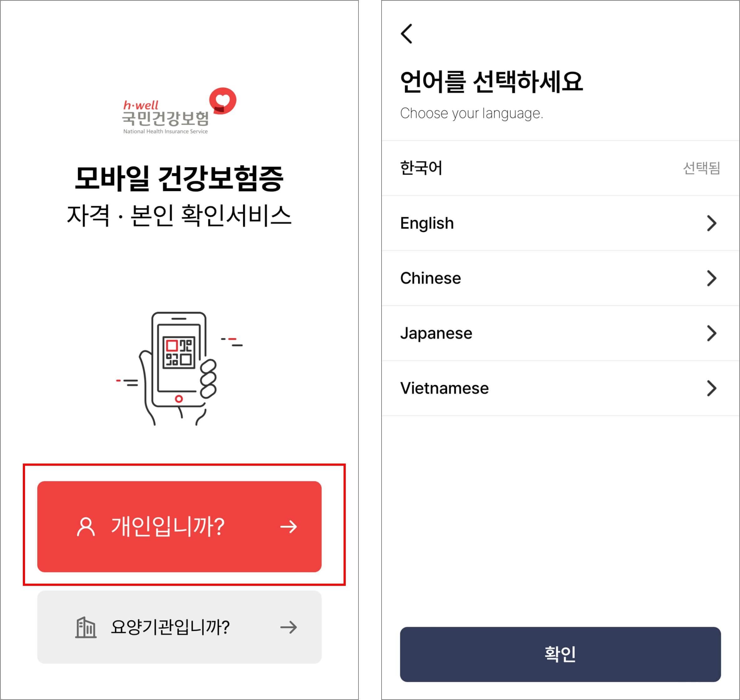
Task: Choose English from the language list
Action: coord(560,223)
